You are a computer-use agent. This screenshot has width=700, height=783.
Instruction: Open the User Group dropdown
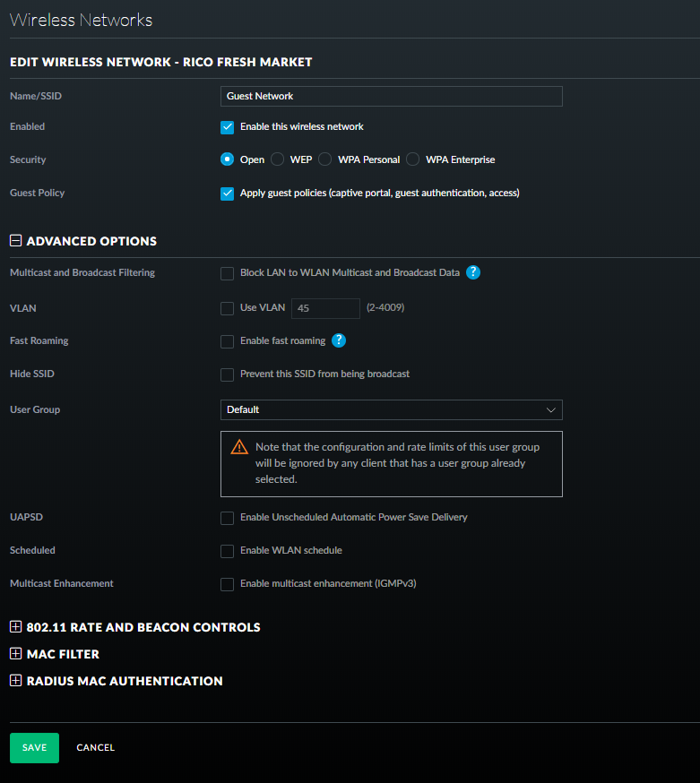coord(391,409)
